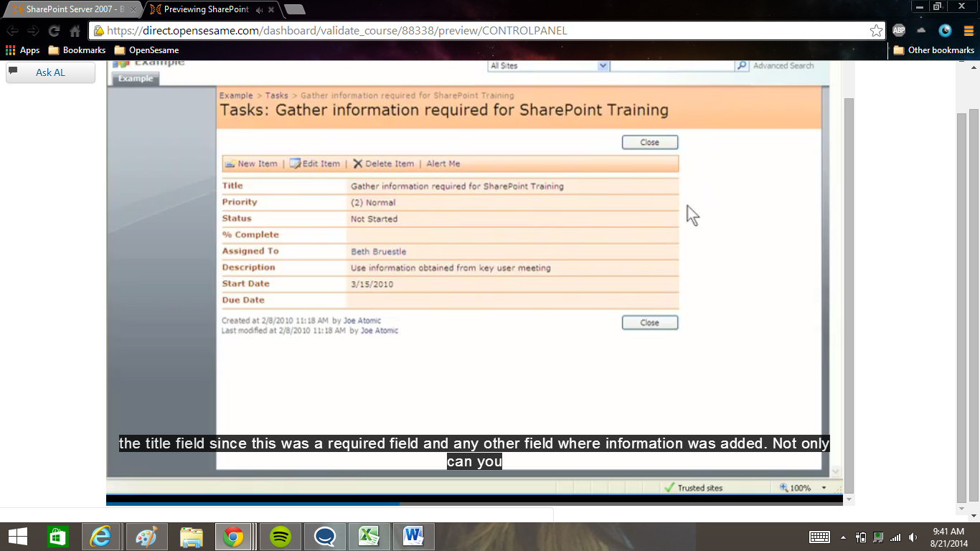The height and width of the screenshot is (551, 980).
Task: Click Delete Item in the toolbar
Action: (384, 164)
